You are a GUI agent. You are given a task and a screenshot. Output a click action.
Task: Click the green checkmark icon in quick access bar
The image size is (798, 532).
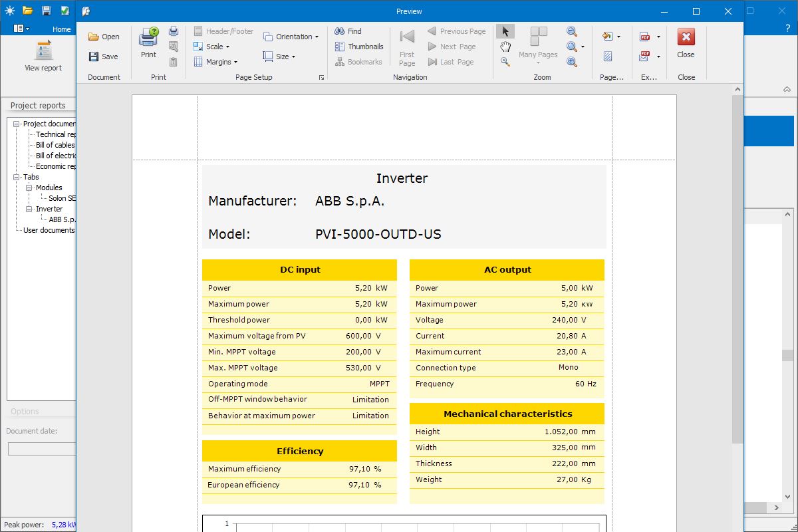[x=65, y=11]
